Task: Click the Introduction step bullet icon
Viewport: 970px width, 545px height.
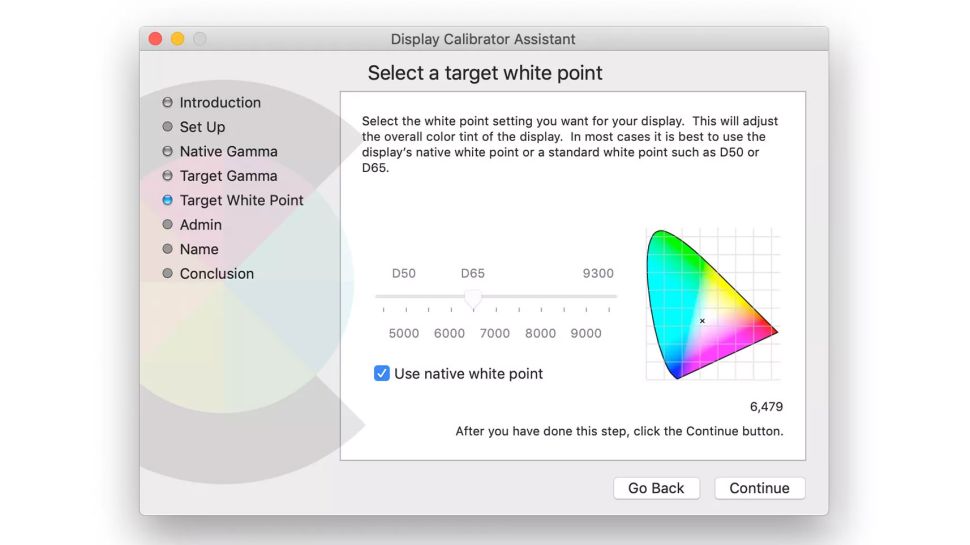Action: point(167,102)
